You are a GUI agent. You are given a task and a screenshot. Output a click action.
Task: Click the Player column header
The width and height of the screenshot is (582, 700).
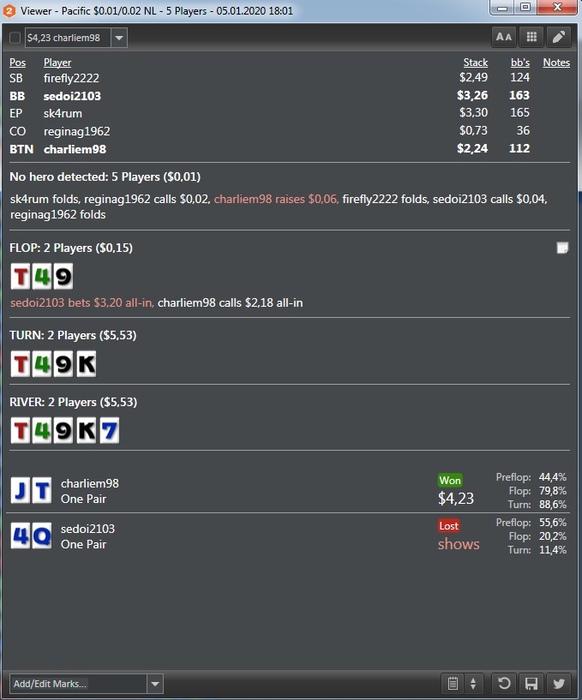pyautogui.click(x=57, y=62)
